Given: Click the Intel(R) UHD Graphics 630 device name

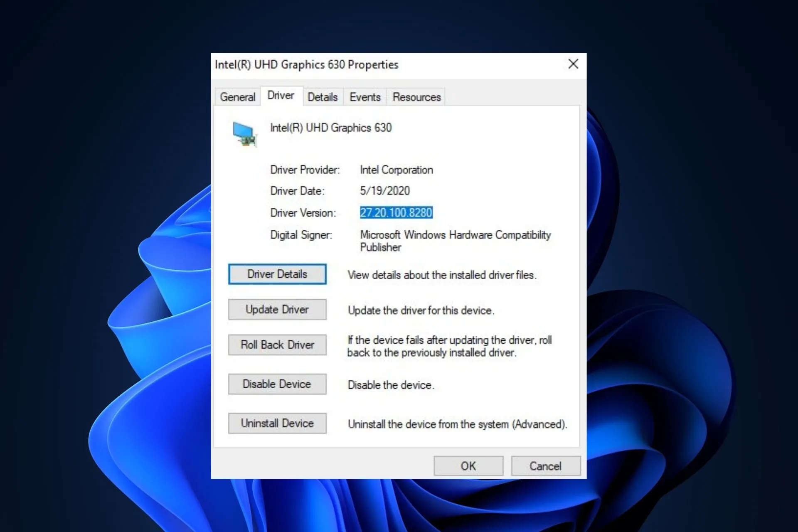Looking at the screenshot, I should click(x=331, y=128).
